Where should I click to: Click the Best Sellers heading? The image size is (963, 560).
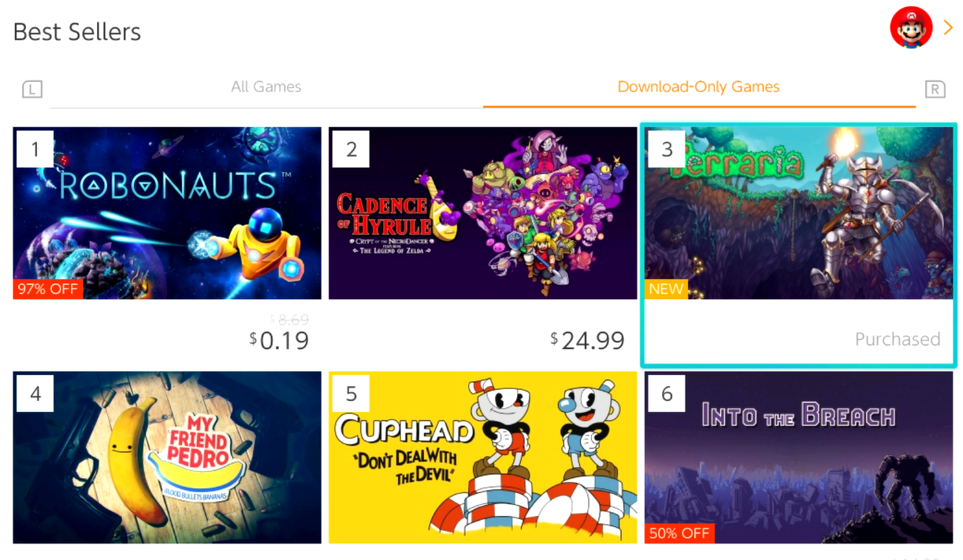click(x=77, y=32)
